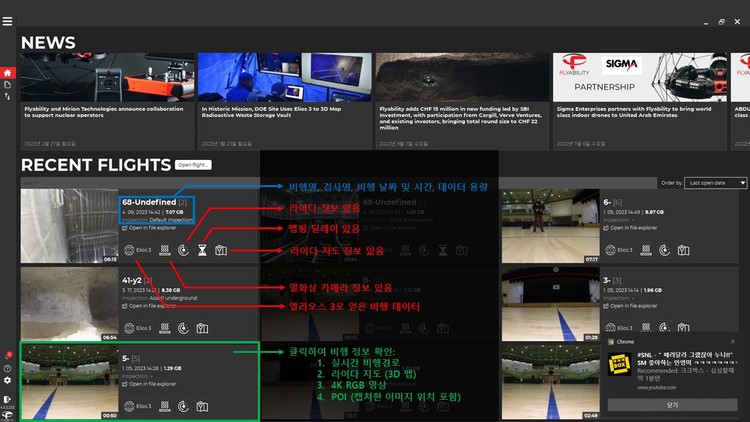Viewport: 750px width, 422px height.
Task: Click the '3-' flight title
Action: coord(607,280)
